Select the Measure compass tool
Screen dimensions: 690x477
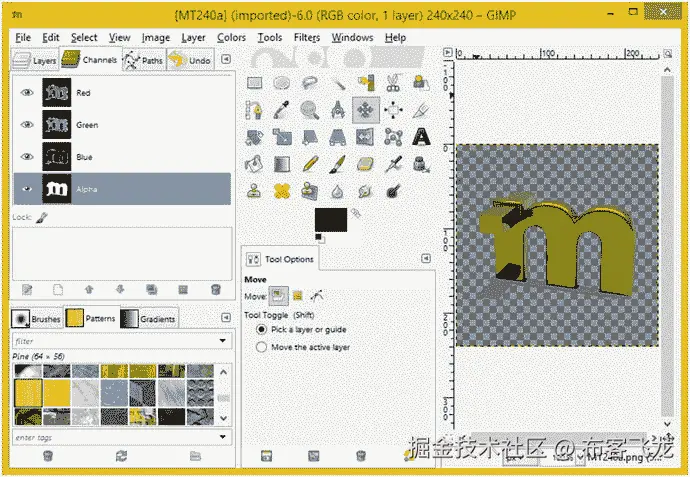coord(338,110)
